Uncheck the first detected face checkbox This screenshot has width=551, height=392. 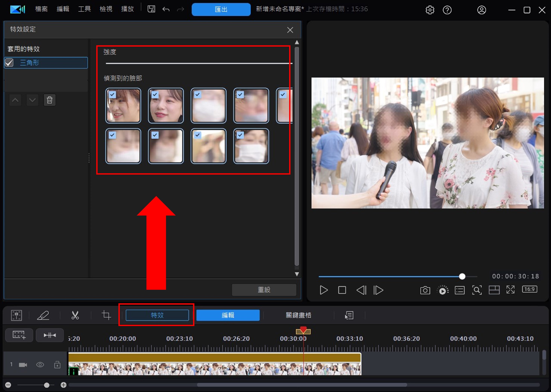[x=112, y=94]
